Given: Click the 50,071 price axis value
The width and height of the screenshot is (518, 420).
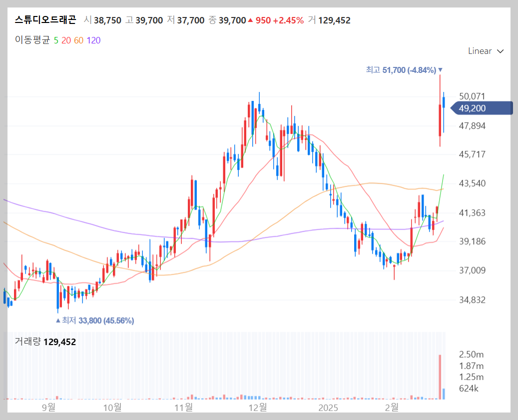Looking at the screenshot, I should 472,96.
